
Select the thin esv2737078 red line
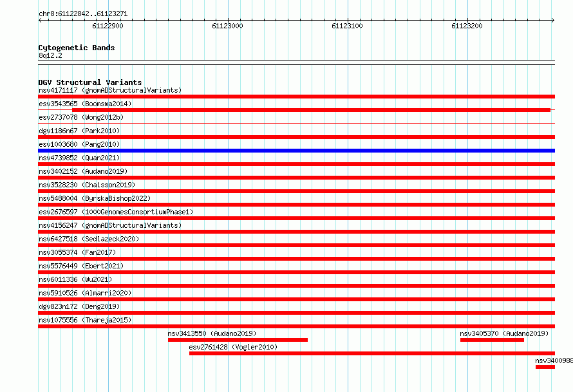[x=296, y=124]
